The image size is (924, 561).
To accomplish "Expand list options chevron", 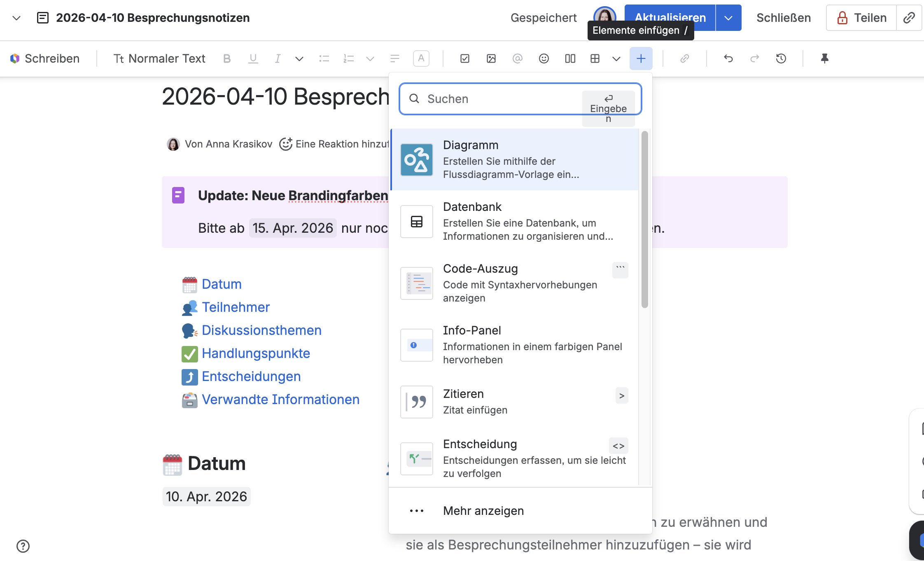I will point(370,58).
